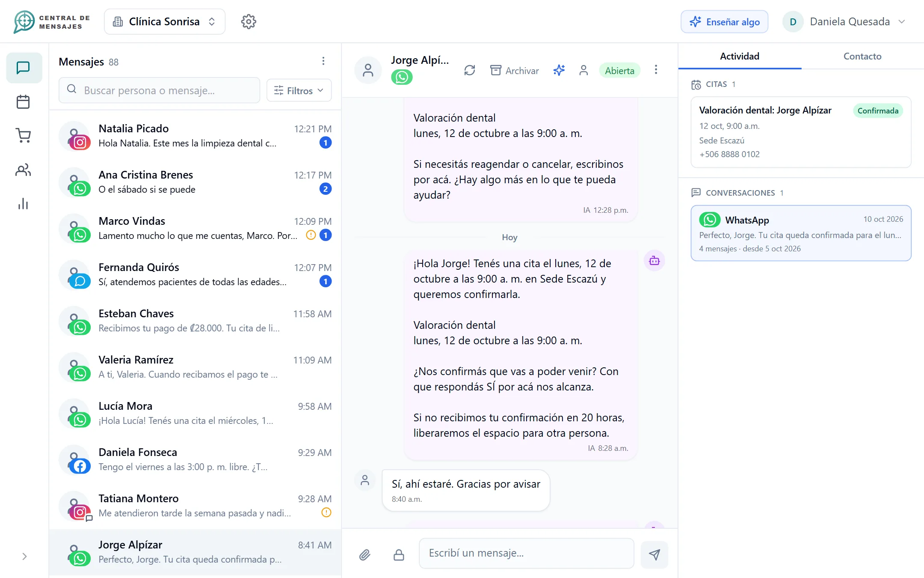Open the Tatiana Montero conversation

click(x=195, y=505)
